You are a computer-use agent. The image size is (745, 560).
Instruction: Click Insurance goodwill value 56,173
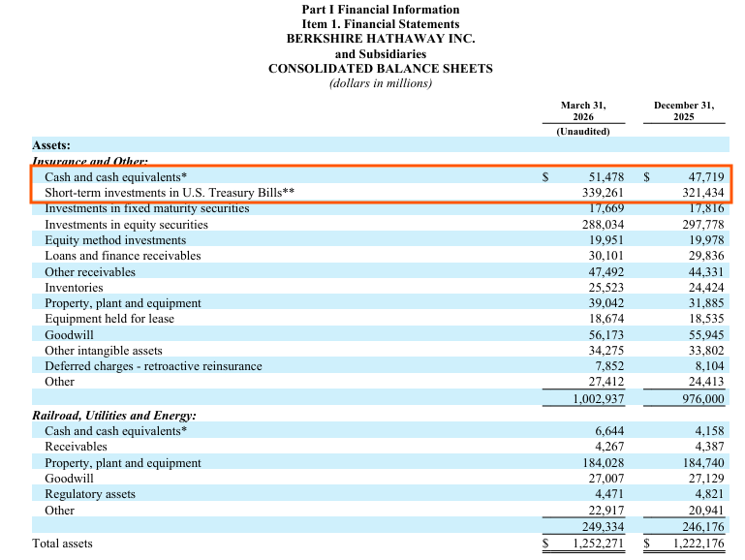click(606, 335)
